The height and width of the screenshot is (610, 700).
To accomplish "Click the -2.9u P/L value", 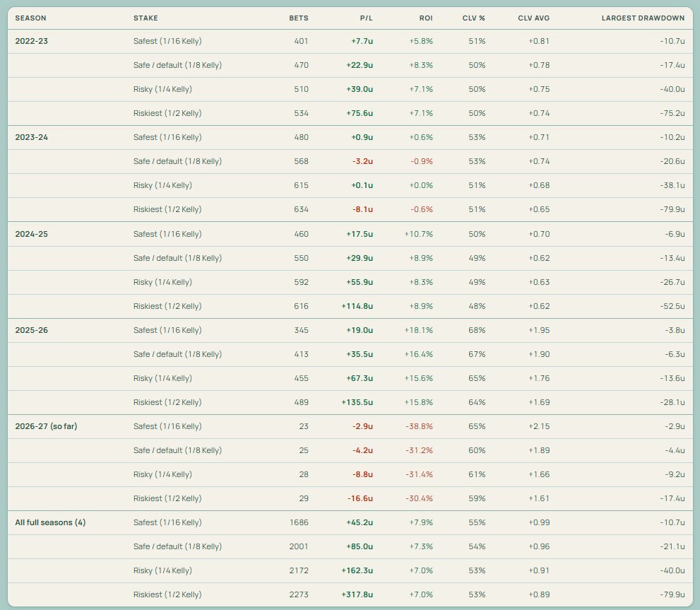I will 362,426.
